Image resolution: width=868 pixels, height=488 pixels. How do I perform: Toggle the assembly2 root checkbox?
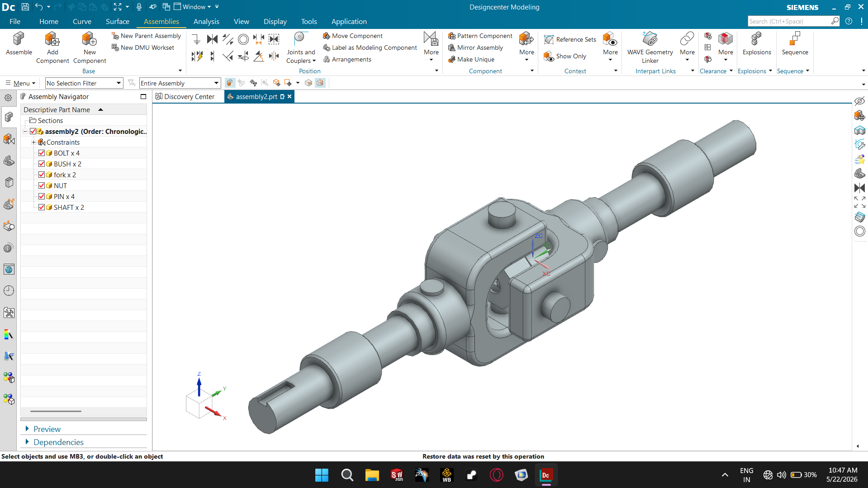tap(33, 131)
